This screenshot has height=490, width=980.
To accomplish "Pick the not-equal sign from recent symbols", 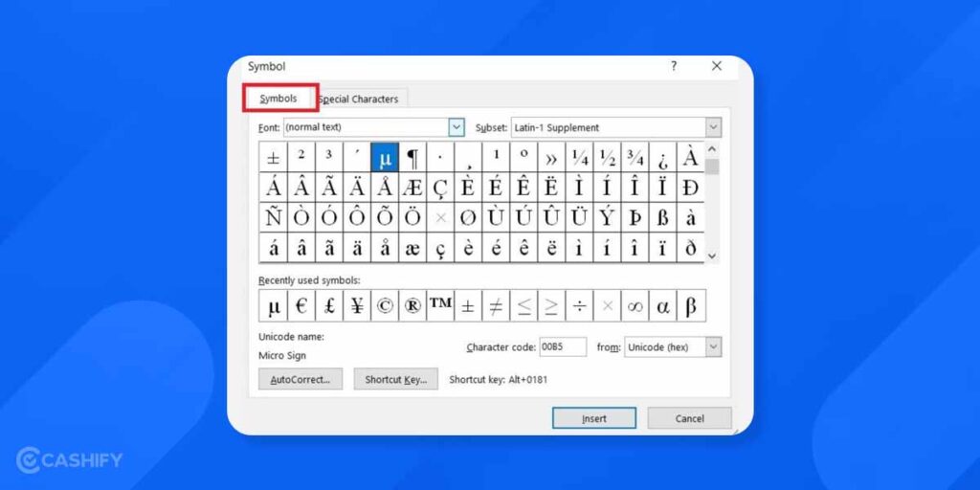I will (x=496, y=306).
